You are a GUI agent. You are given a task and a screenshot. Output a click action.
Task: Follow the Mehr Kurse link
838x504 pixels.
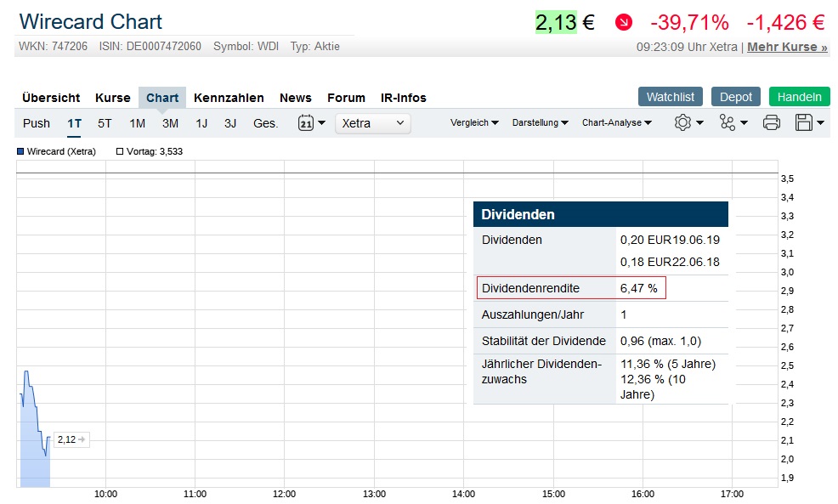(787, 47)
